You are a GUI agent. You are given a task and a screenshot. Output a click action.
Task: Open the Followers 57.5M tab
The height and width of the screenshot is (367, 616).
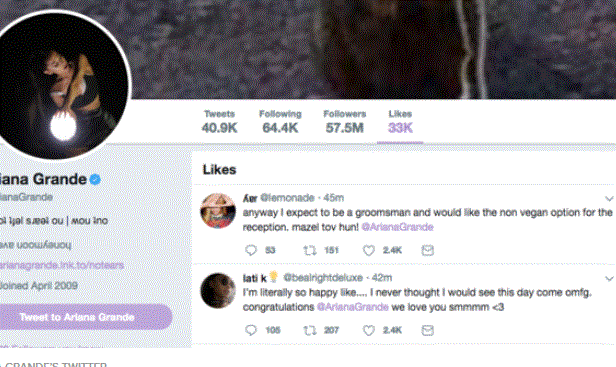click(345, 122)
